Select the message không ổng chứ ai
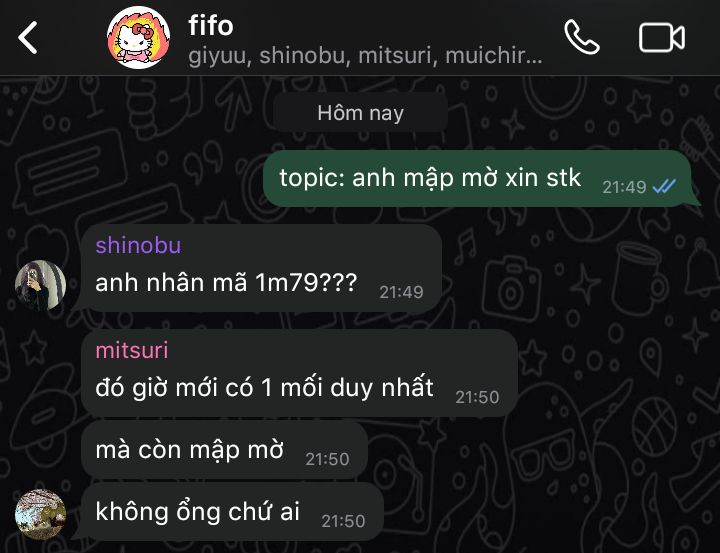This screenshot has width=720, height=553. point(232,512)
